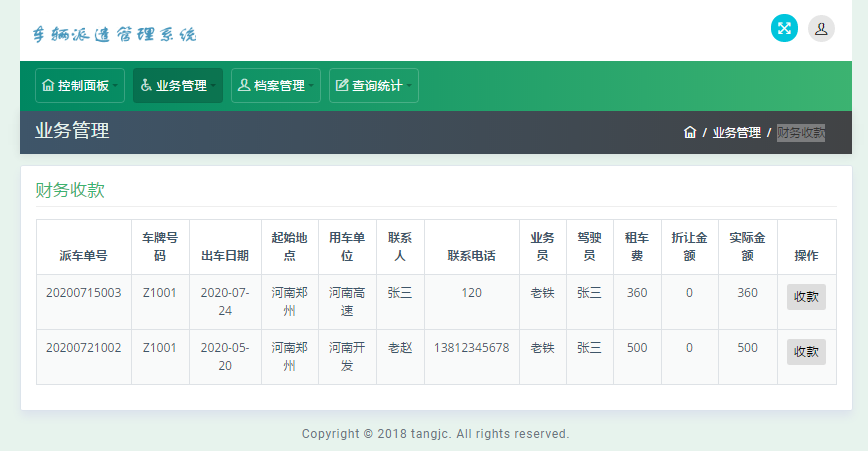Click 收款 for order 20200715003
The image size is (868, 451).
coord(806,297)
